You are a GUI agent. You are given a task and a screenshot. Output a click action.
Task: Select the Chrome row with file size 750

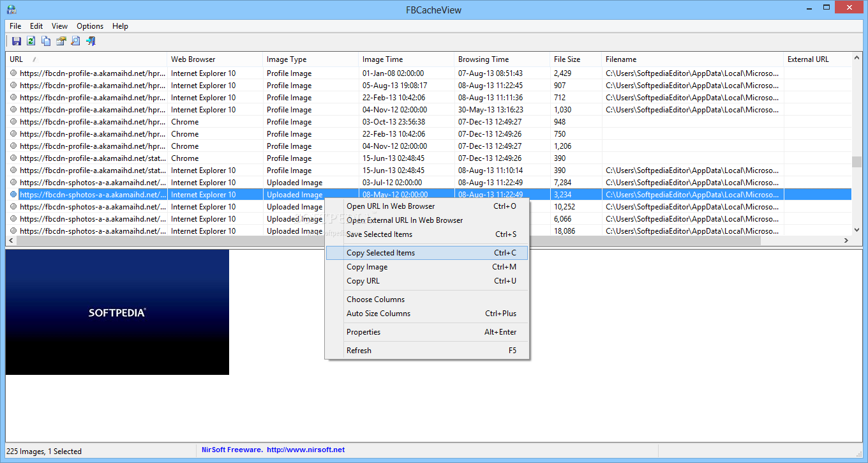click(x=429, y=134)
